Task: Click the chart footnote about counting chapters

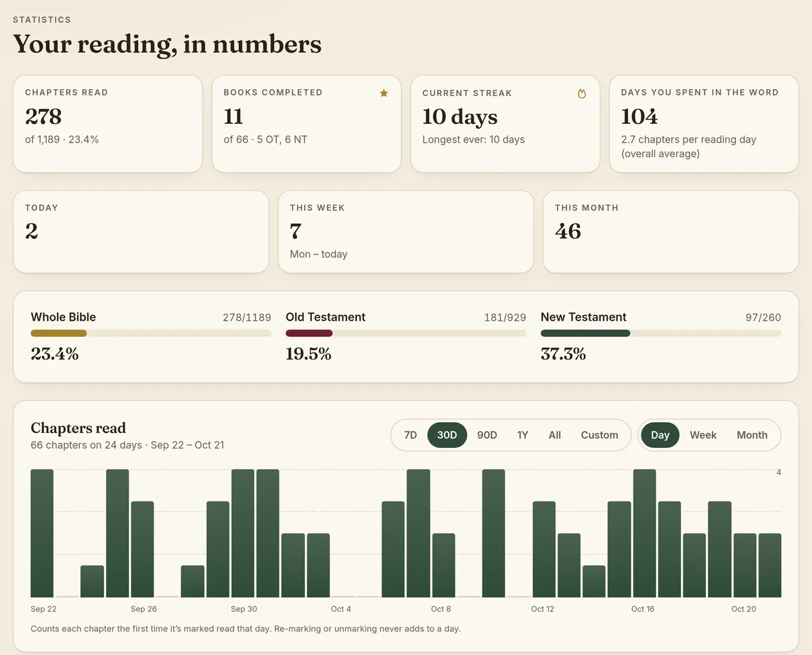Action: click(246, 629)
